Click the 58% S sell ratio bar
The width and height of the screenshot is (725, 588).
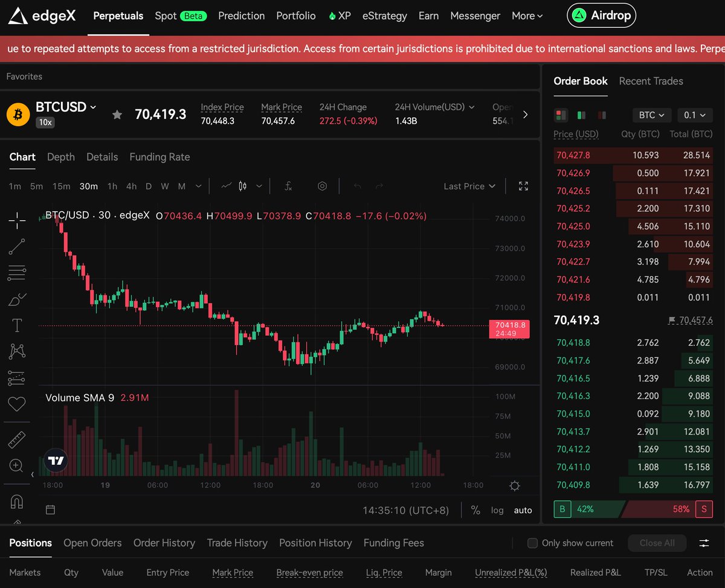click(x=667, y=509)
